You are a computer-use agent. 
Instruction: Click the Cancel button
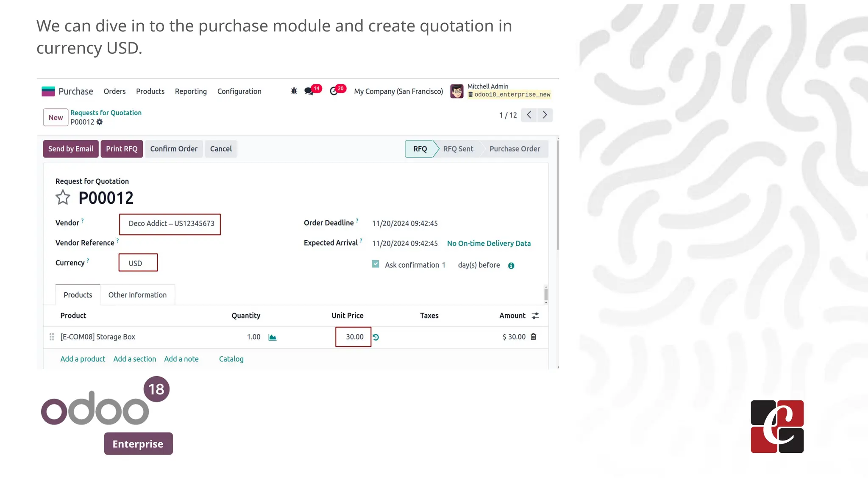tap(221, 149)
